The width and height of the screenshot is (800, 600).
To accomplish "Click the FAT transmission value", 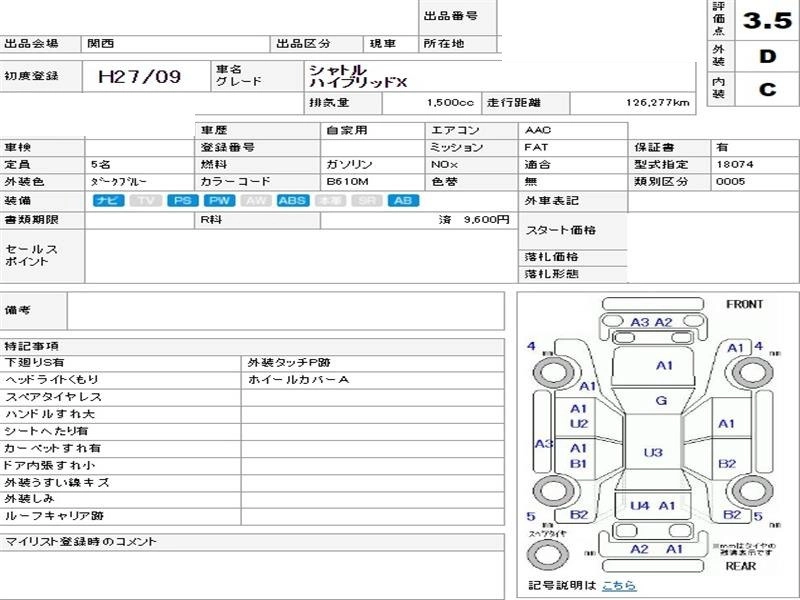I will (x=536, y=147).
